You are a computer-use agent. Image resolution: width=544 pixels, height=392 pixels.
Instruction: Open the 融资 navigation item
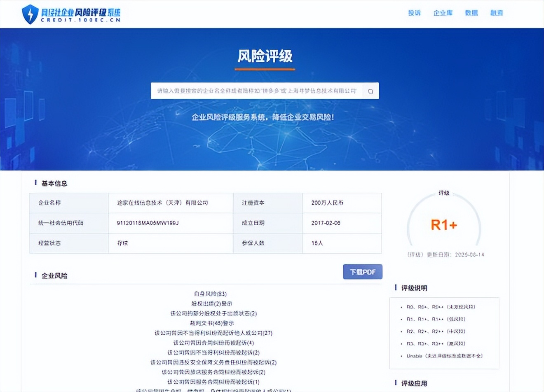click(497, 13)
